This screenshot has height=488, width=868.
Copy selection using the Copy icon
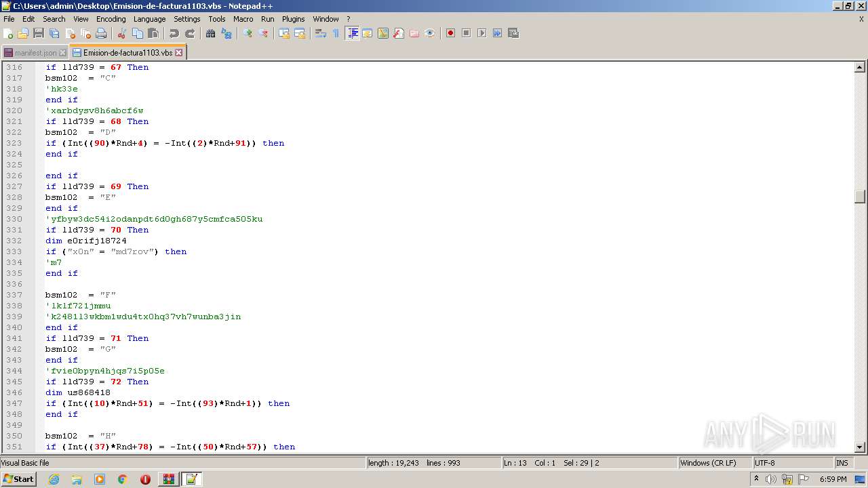[137, 33]
